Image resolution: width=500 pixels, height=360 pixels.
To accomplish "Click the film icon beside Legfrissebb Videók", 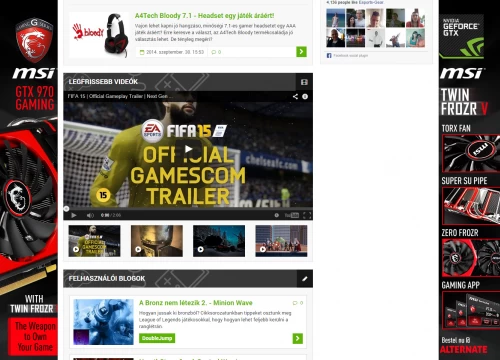I will click(x=304, y=82).
